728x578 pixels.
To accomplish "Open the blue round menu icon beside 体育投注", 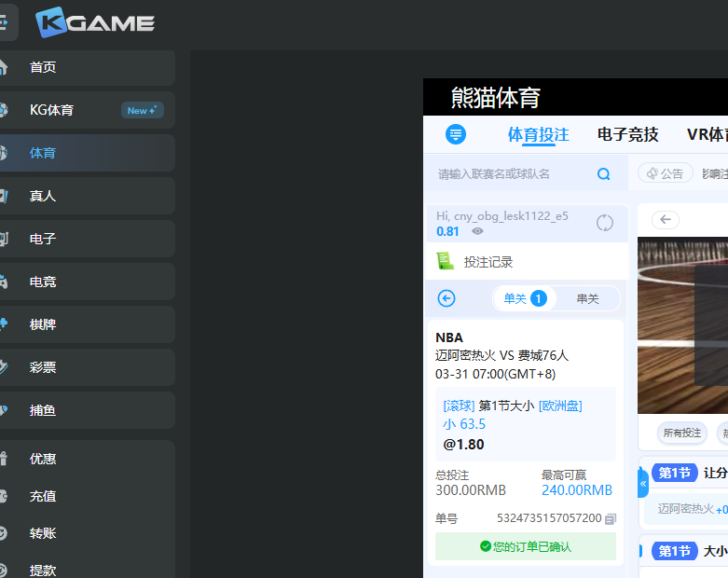I will click(x=456, y=134).
